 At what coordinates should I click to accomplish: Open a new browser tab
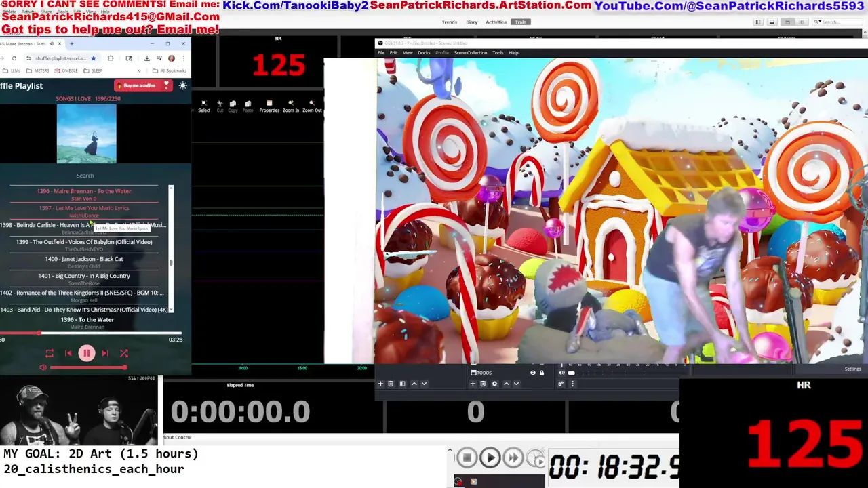point(71,44)
